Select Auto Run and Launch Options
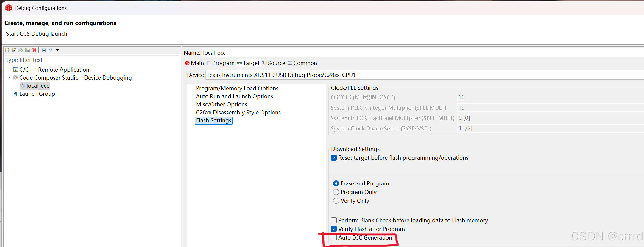 [234, 96]
